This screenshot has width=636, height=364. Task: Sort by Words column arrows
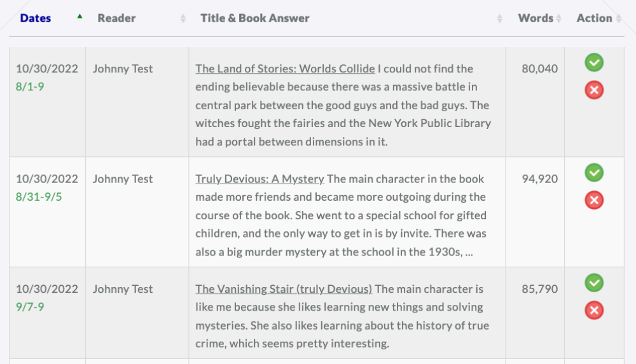(559, 18)
